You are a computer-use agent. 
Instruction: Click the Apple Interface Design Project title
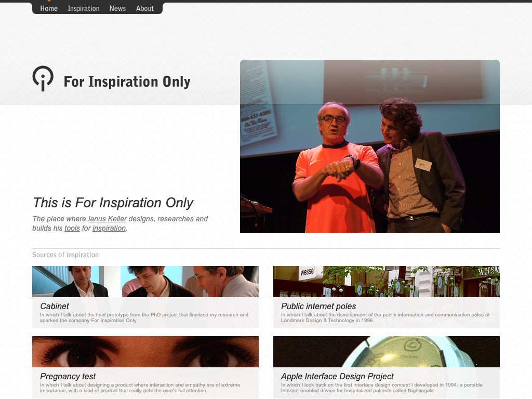point(337,376)
